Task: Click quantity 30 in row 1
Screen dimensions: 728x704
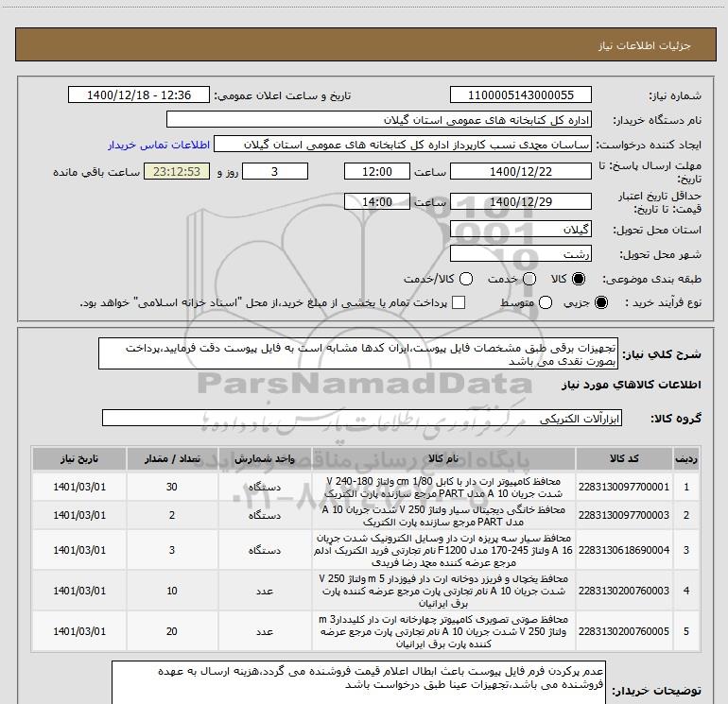Action: pos(172,487)
